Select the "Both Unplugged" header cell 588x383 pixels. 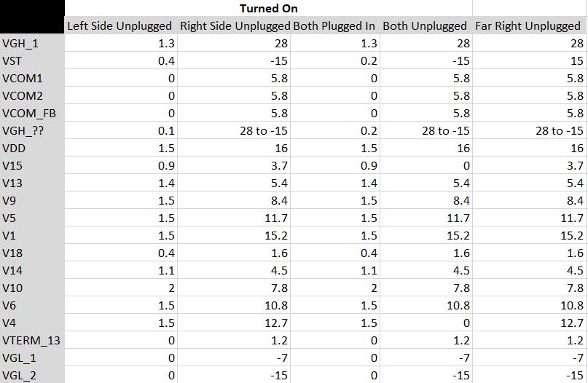pos(426,25)
